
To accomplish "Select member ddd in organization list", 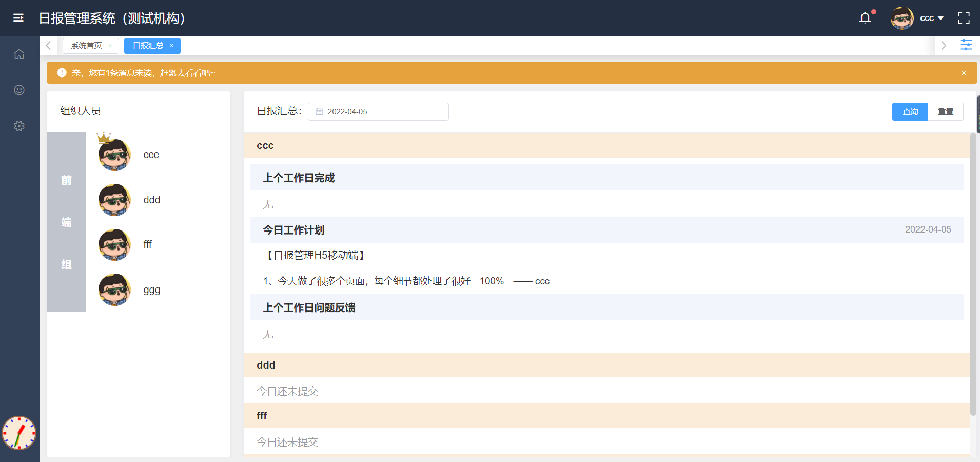I will click(x=152, y=200).
